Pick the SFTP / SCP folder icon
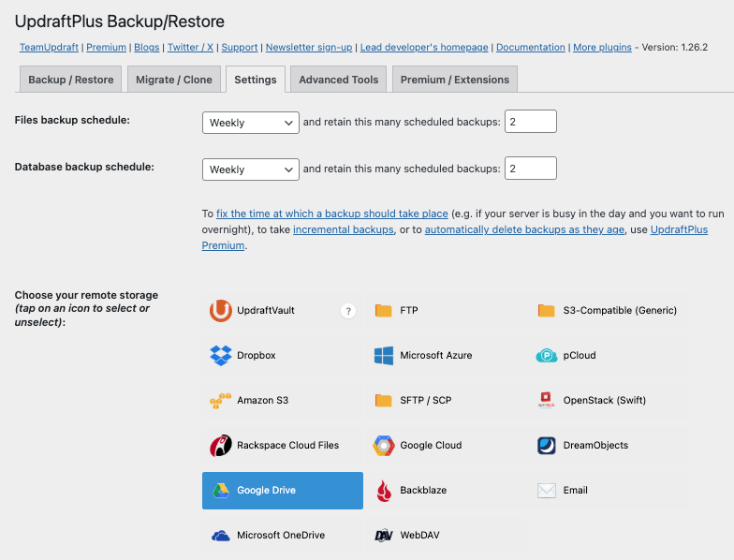Screen dimensions: 734x560 pos(384,401)
